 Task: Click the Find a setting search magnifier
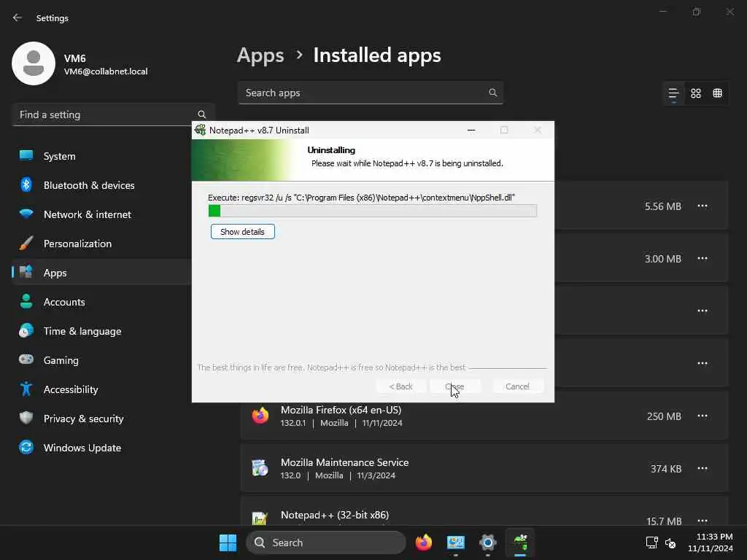pos(201,114)
